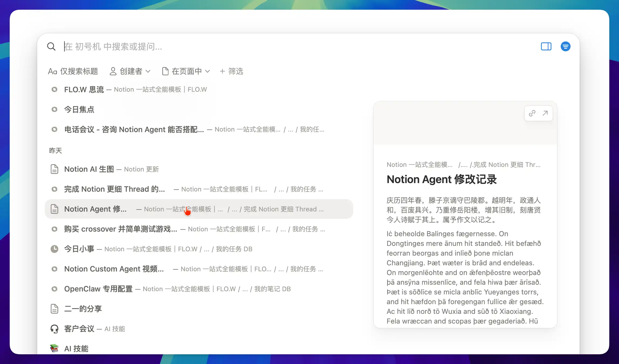Click books icon beside AI 技能
Screen dimensions: 619x364
(54, 348)
